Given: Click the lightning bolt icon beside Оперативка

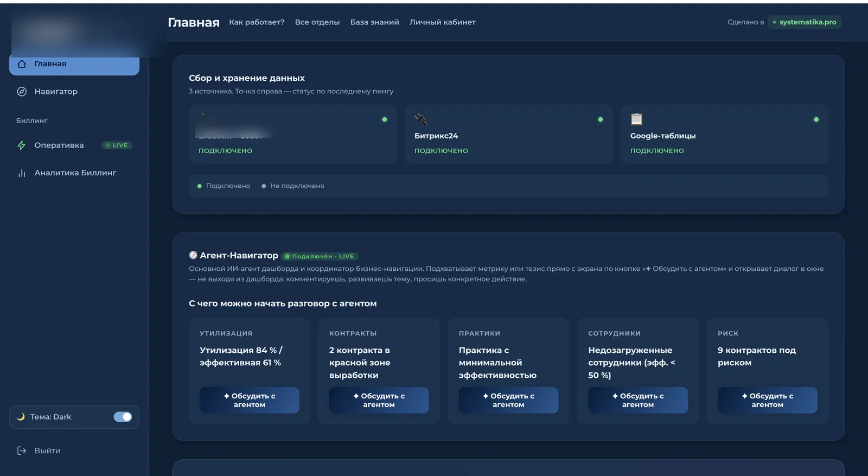Looking at the screenshot, I should tap(22, 145).
